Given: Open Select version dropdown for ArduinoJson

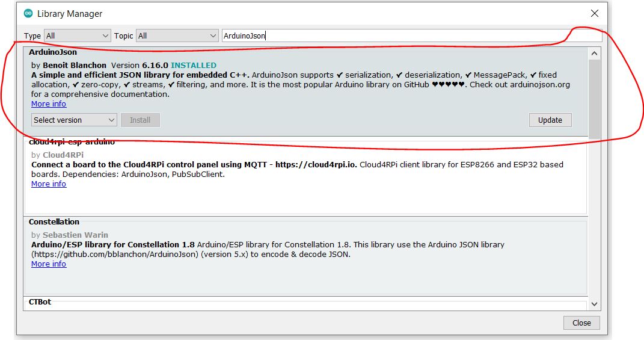Looking at the screenshot, I should [74, 120].
